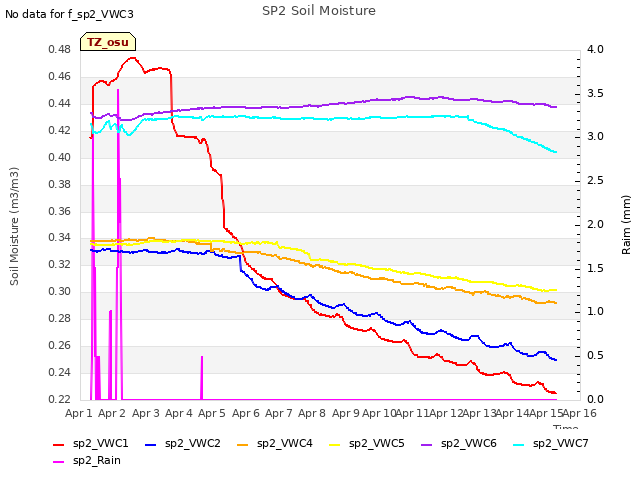Click the 0.34 left axis value

(60, 238)
